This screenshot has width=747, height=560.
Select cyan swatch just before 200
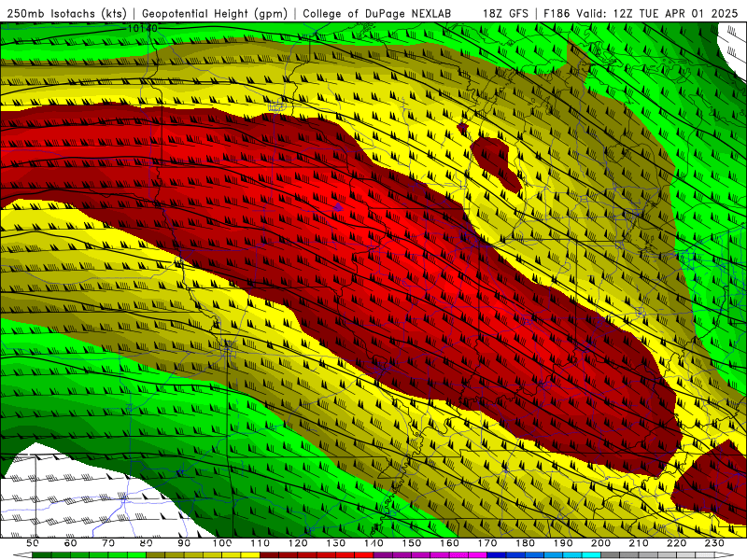[x=592, y=555]
